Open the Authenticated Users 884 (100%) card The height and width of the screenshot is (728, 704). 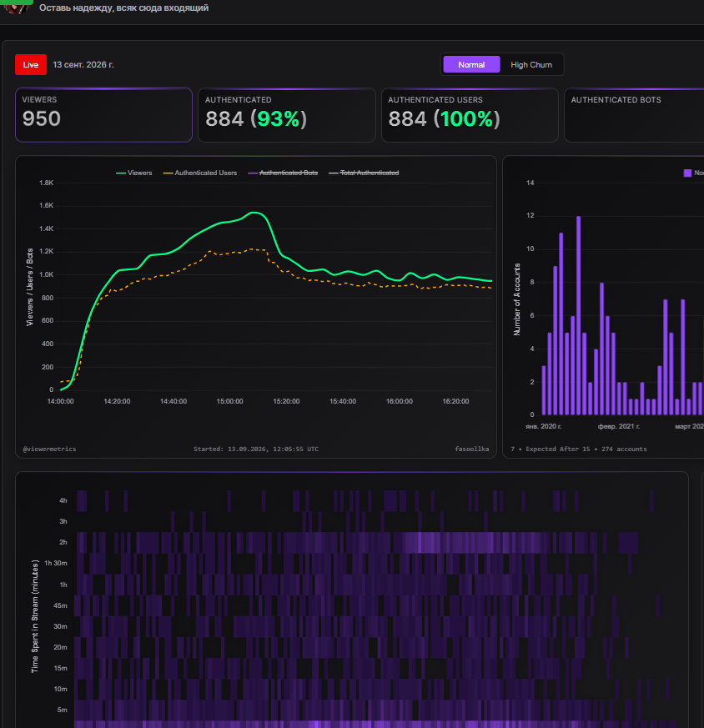pos(470,115)
